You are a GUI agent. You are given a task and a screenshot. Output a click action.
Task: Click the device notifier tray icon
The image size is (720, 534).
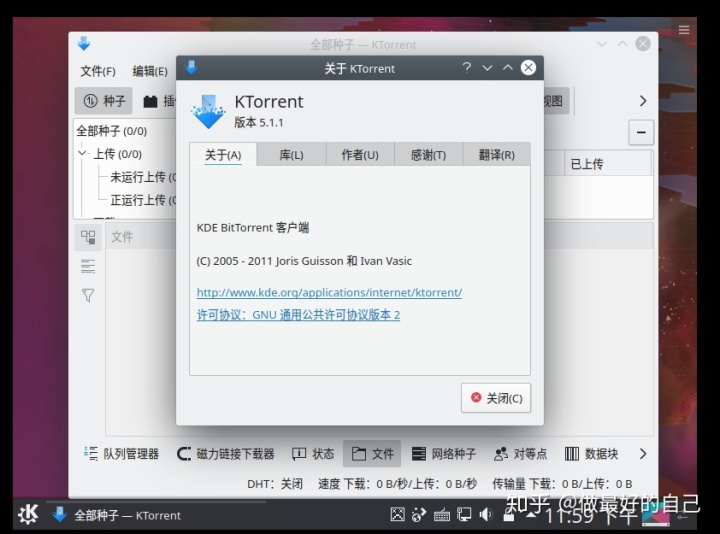point(464,515)
